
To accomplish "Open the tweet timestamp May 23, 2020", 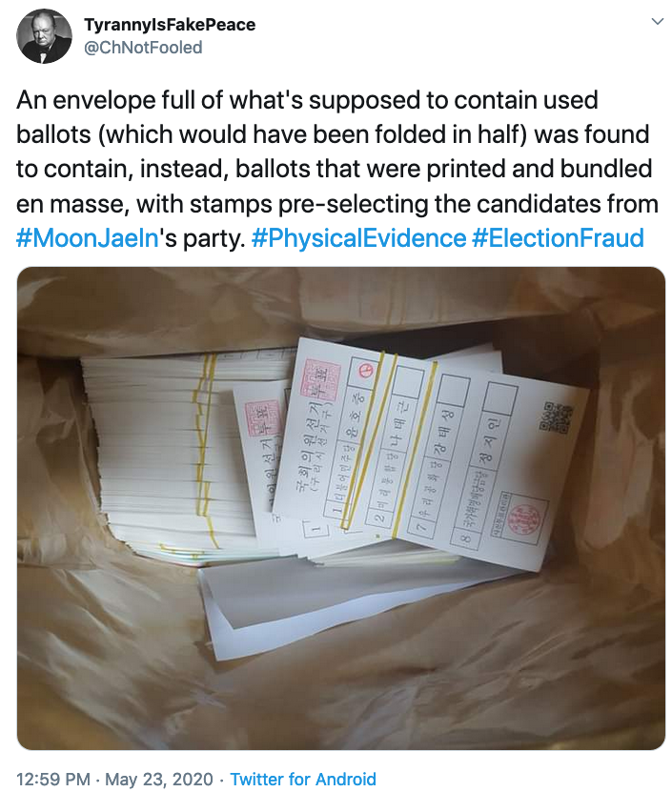I will pyautogui.click(x=158, y=779).
